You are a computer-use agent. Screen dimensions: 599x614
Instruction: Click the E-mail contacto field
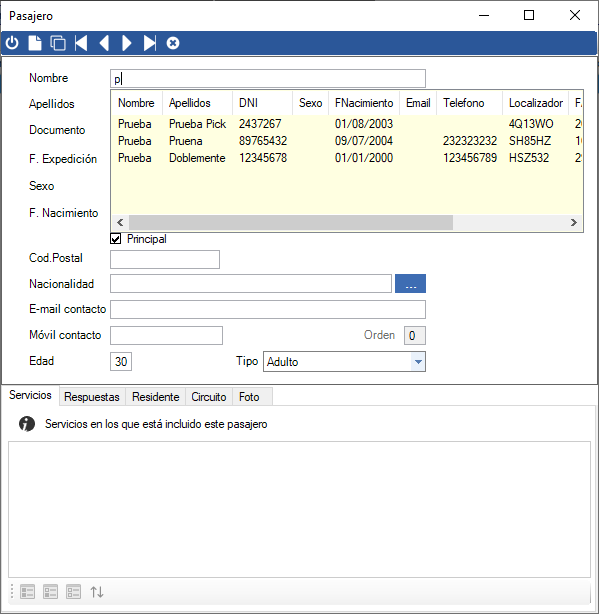pyautogui.click(x=268, y=310)
